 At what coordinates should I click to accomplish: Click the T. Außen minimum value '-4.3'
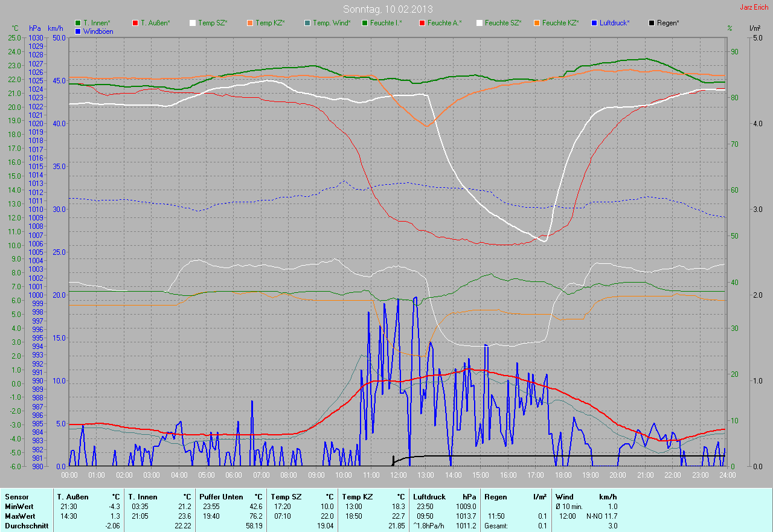click(114, 506)
